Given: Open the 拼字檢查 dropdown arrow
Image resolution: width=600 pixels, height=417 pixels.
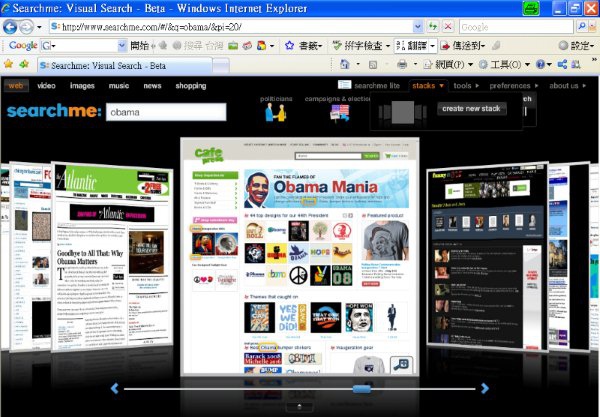Looking at the screenshot, I should click(388, 46).
